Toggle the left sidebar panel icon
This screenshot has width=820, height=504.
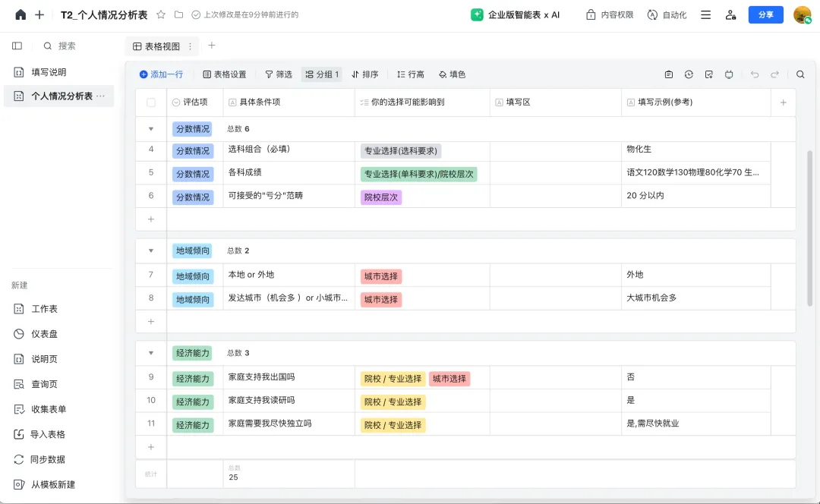(x=17, y=46)
